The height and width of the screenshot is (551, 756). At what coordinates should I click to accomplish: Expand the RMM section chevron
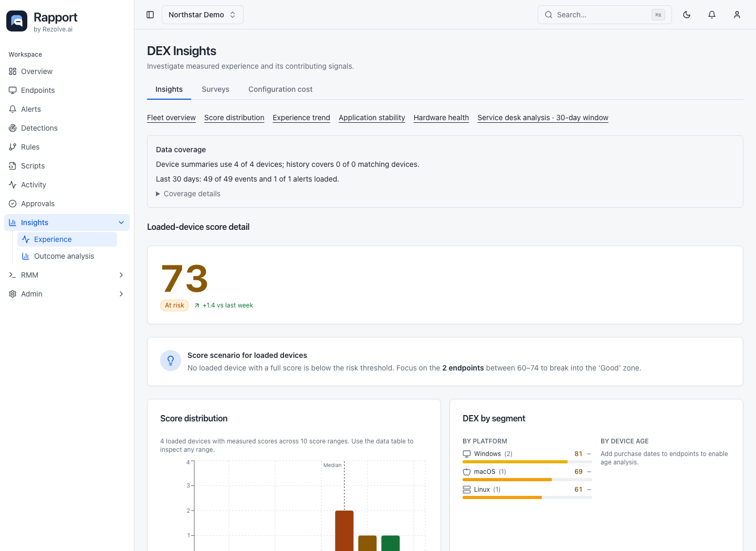121,275
